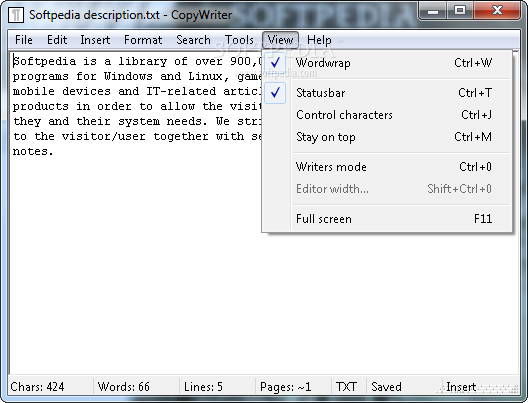Click the CopyWriter pilcrow app icon

click(15, 15)
